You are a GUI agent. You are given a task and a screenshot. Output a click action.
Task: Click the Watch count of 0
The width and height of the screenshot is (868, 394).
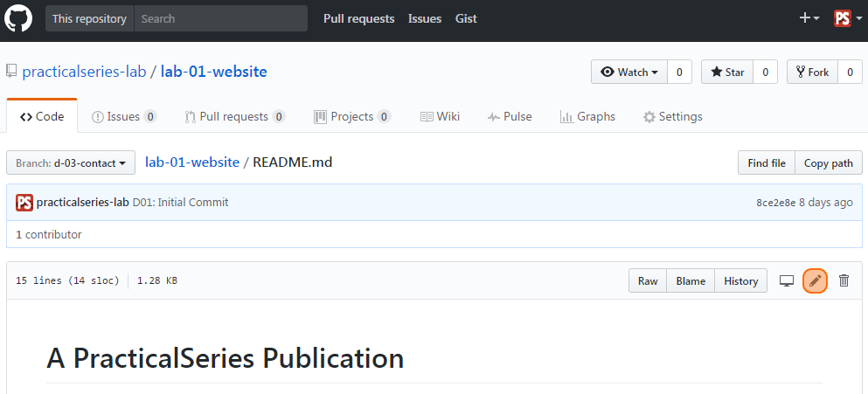pyautogui.click(x=679, y=72)
